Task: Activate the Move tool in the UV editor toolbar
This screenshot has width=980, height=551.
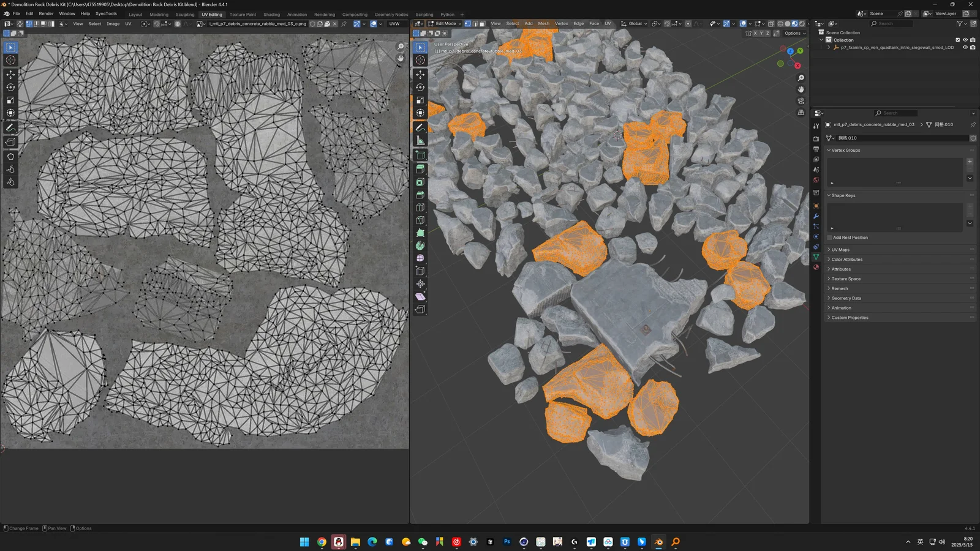Action: coord(10,74)
